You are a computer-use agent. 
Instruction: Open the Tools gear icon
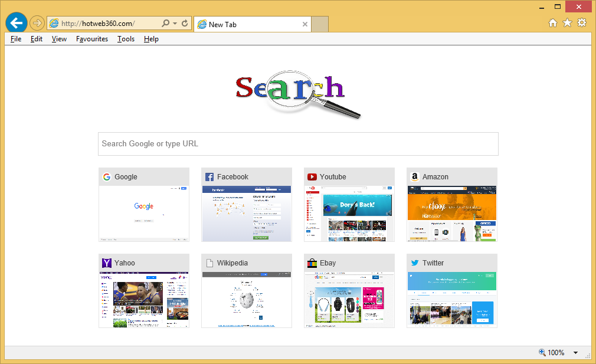click(x=582, y=23)
